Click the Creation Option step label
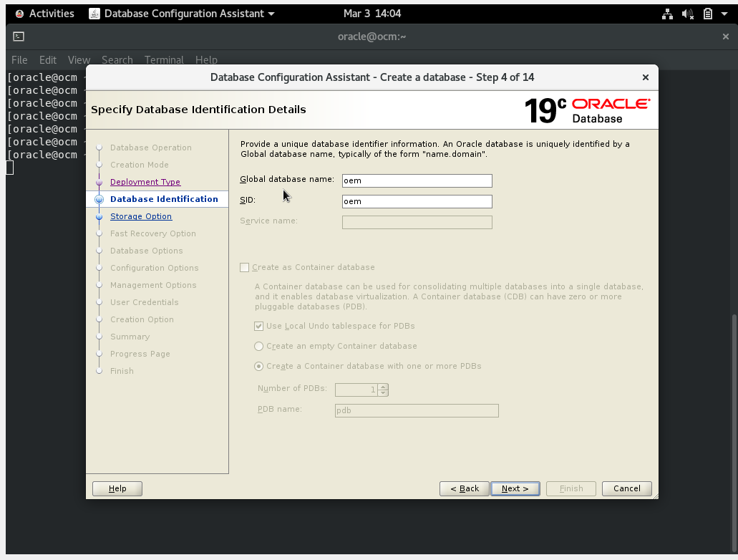 pos(142,319)
